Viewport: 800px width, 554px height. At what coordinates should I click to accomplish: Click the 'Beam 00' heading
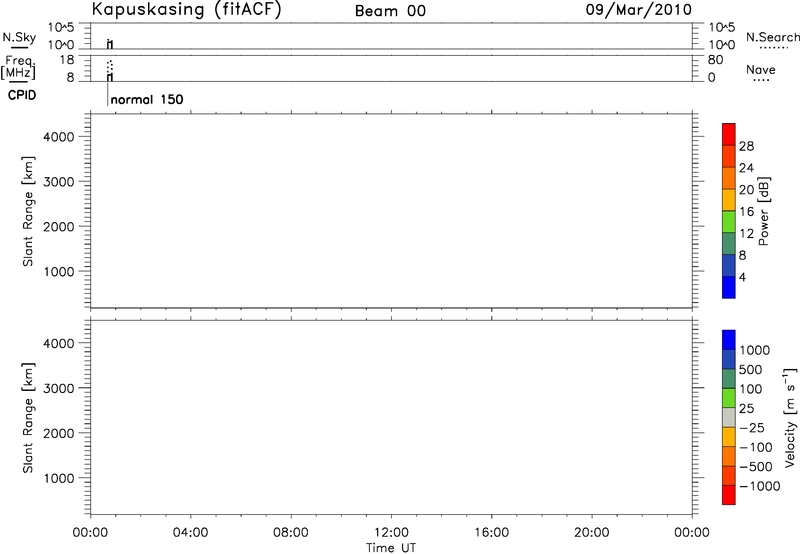pos(390,11)
